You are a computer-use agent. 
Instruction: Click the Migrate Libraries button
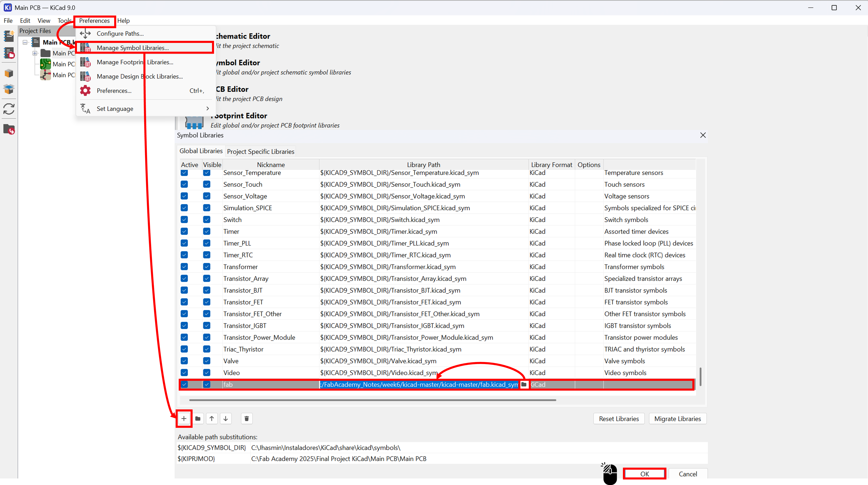tap(677, 419)
